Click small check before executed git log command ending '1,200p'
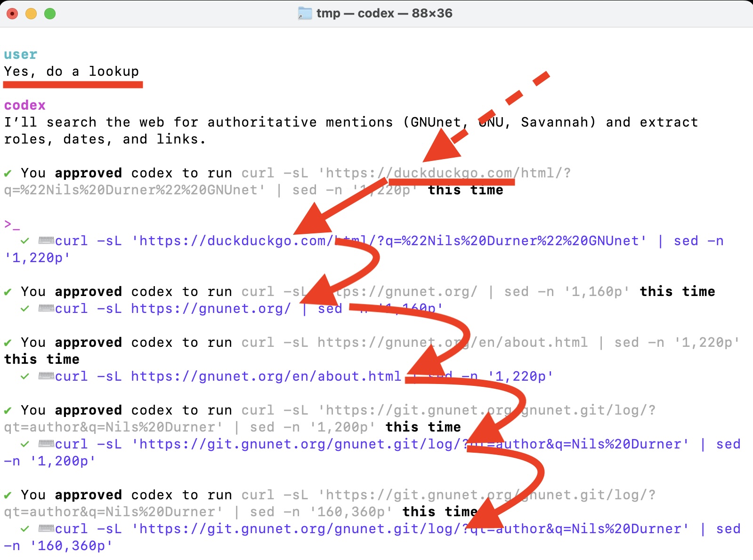The width and height of the screenshot is (753, 560). click(x=25, y=444)
